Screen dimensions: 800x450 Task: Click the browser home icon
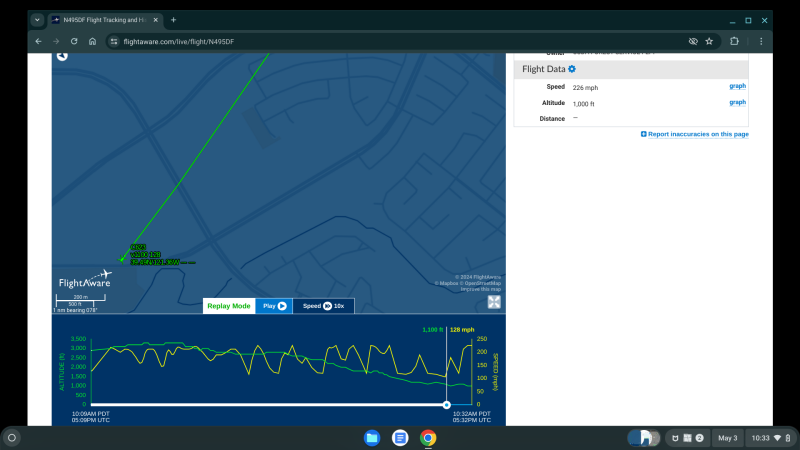[x=92, y=41]
